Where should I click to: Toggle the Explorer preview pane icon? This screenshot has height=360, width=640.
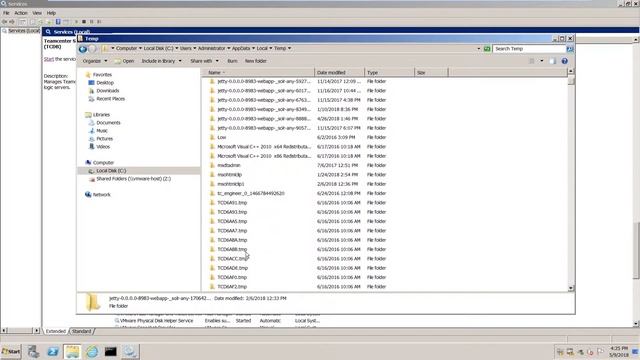coord(552,61)
